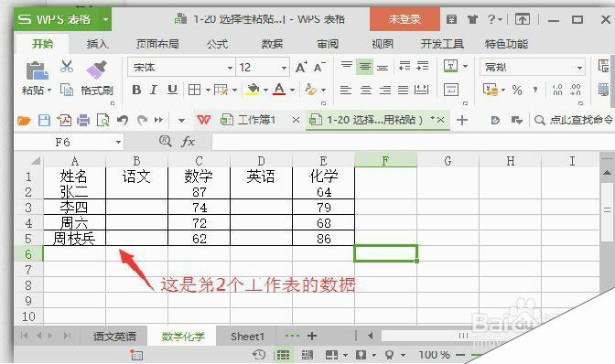The height and width of the screenshot is (364, 615).
Task: Open the 页面布局 ribbon tab
Action: click(x=157, y=44)
